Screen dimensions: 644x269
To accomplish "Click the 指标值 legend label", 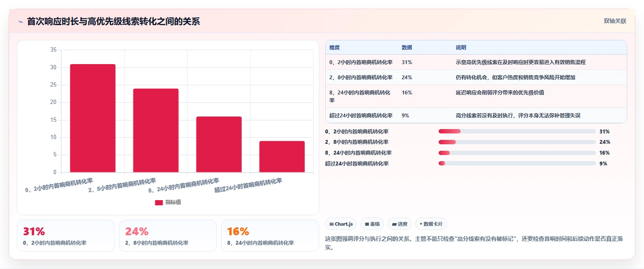I will (x=173, y=202).
